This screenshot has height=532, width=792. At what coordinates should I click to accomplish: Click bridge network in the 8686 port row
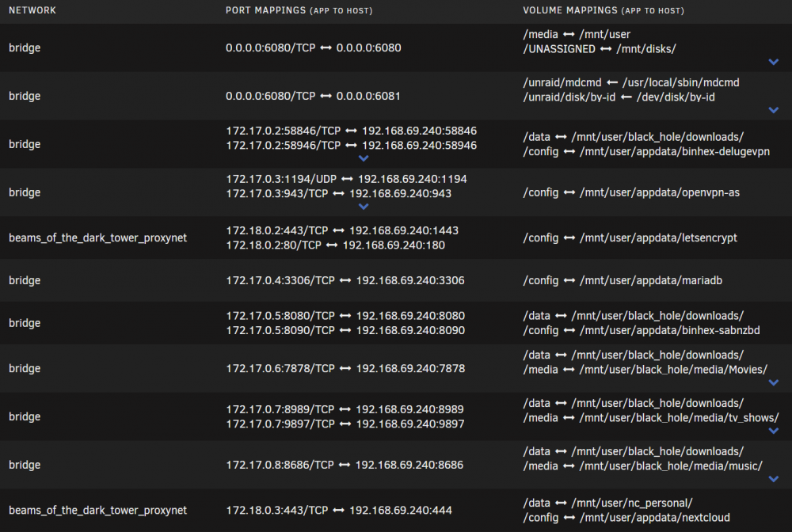pos(25,465)
